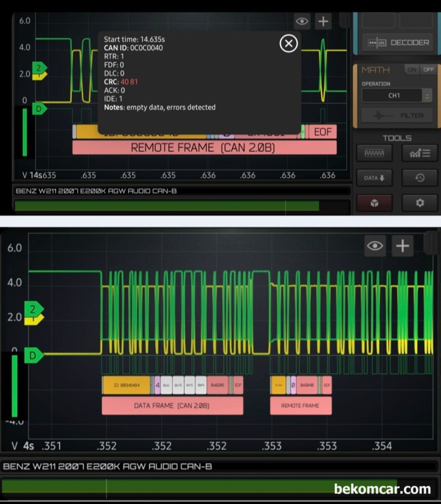Turn Math OFF
This screenshot has height=504, width=441.
428,70
